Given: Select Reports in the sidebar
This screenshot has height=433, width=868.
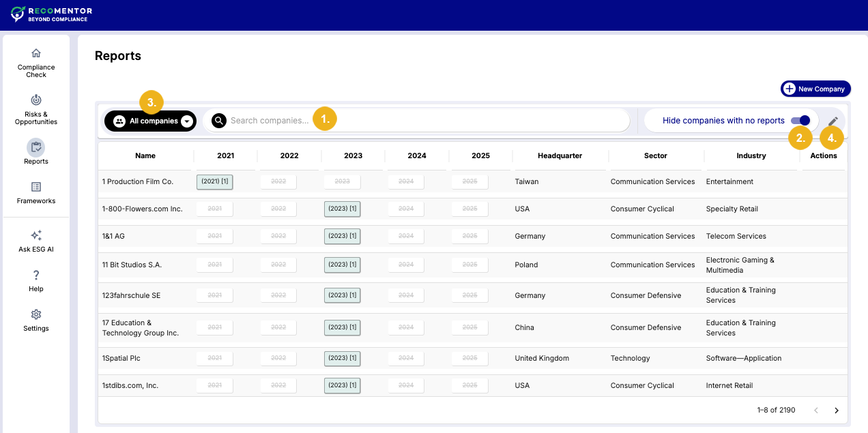Looking at the screenshot, I should pyautogui.click(x=36, y=153).
